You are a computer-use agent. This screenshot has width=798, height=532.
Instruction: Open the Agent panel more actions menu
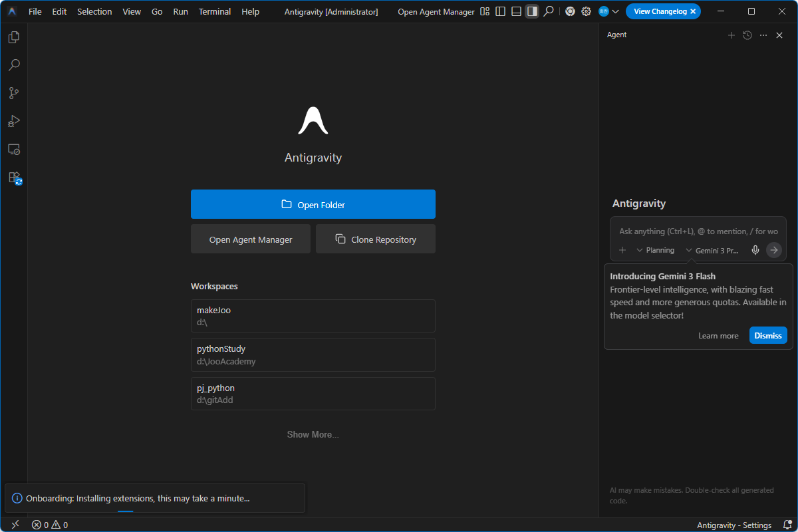(763, 35)
